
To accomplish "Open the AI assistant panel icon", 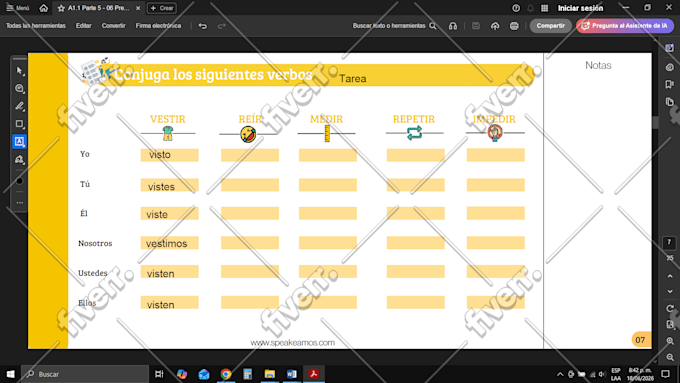I will point(670,48).
